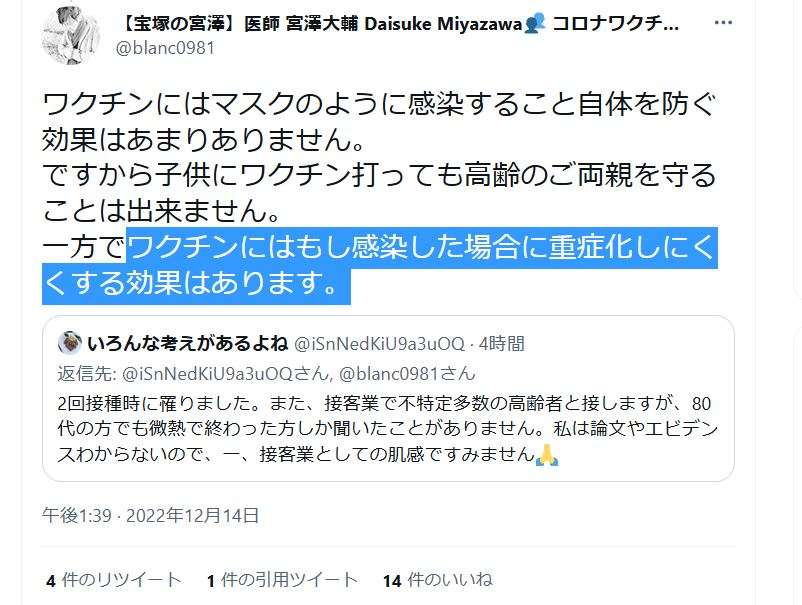802x605 pixels.
Task: Click reply-to mention @blanc0981さん
Action: [x=407, y=374]
